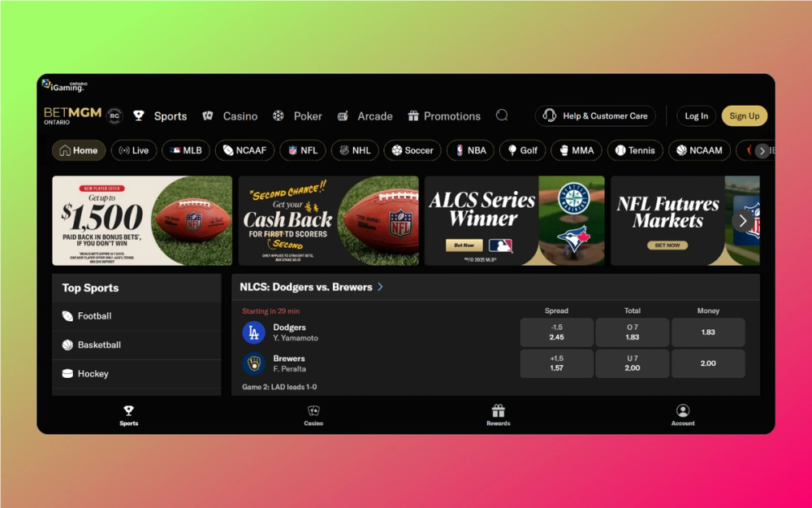The image size is (812, 508).
Task: Open the $1,500 new player offer banner
Action: click(142, 221)
